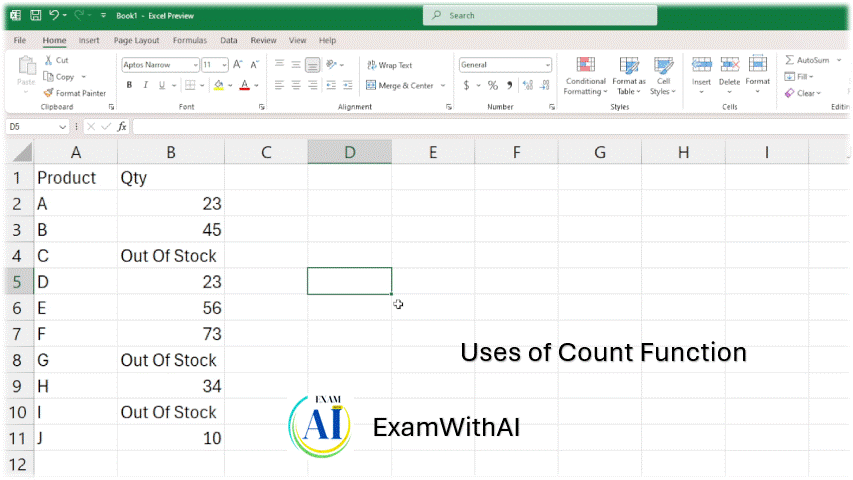The image size is (853, 480).
Task: Toggle Center horizontal alignment
Action: pos(296,85)
